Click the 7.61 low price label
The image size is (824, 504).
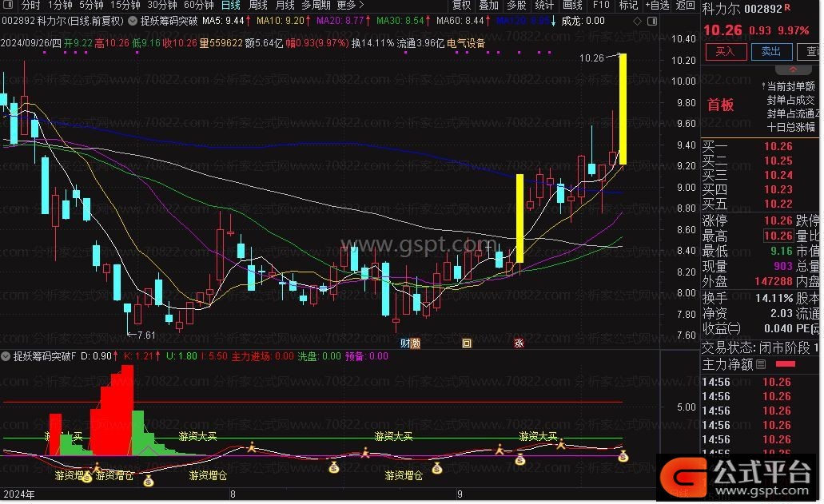(x=146, y=335)
